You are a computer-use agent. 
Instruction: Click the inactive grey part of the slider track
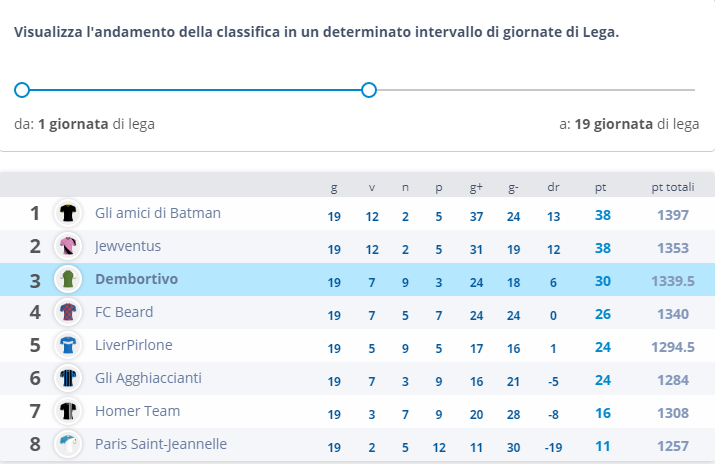[x=530, y=90]
